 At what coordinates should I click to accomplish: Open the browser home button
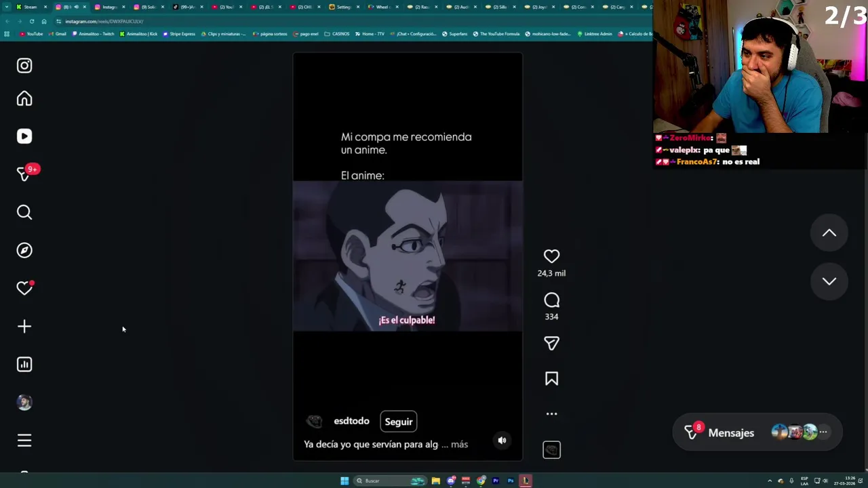[44, 21]
